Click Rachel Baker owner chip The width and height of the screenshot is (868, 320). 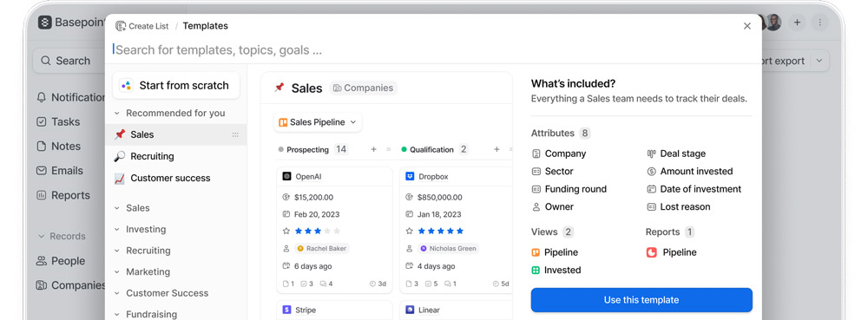(x=322, y=249)
